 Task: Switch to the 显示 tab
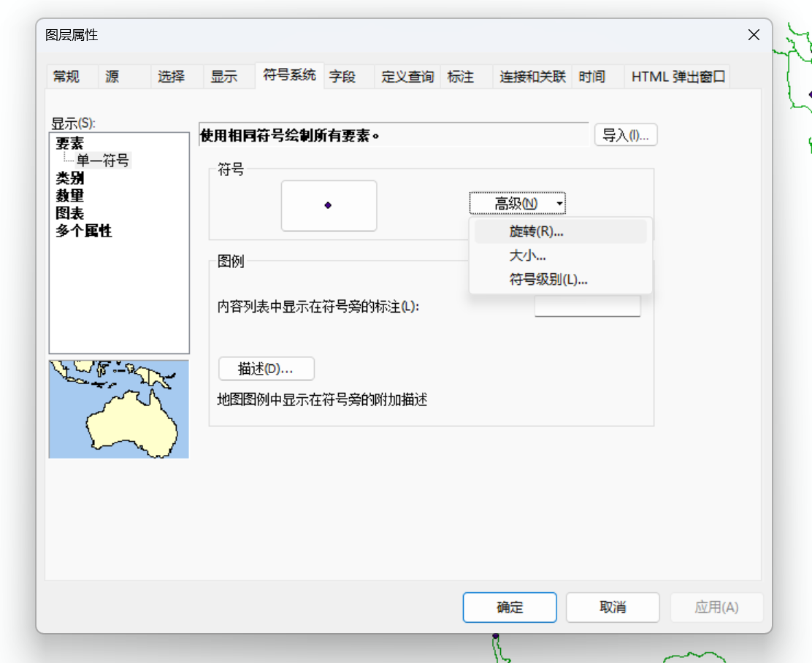pyautogui.click(x=229, y=77)
